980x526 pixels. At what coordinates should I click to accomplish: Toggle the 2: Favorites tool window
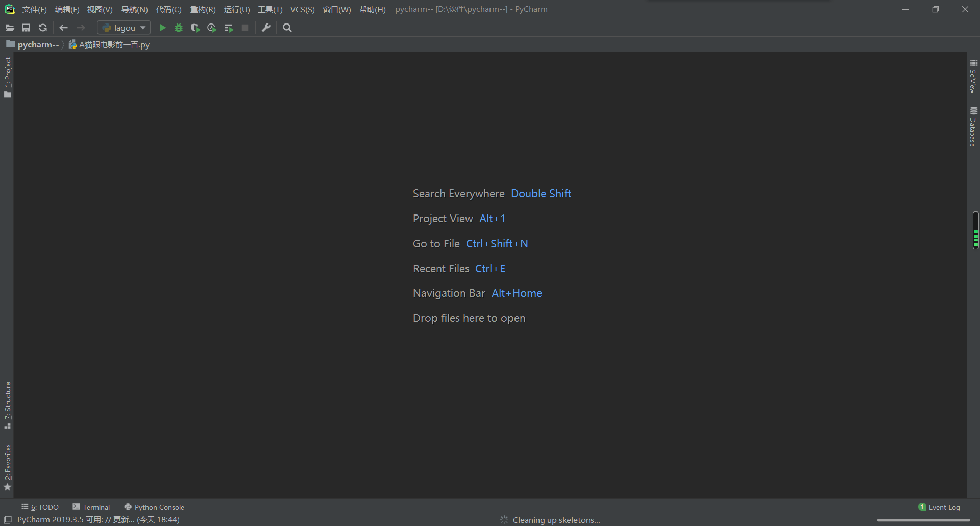coord(8,467)
